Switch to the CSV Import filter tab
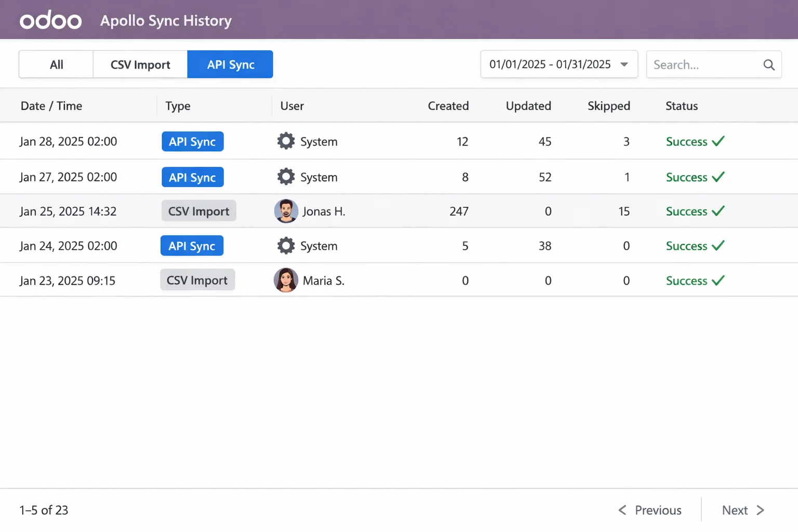The height and width of the screenshot is (532, 798). (x=140, y=64)
